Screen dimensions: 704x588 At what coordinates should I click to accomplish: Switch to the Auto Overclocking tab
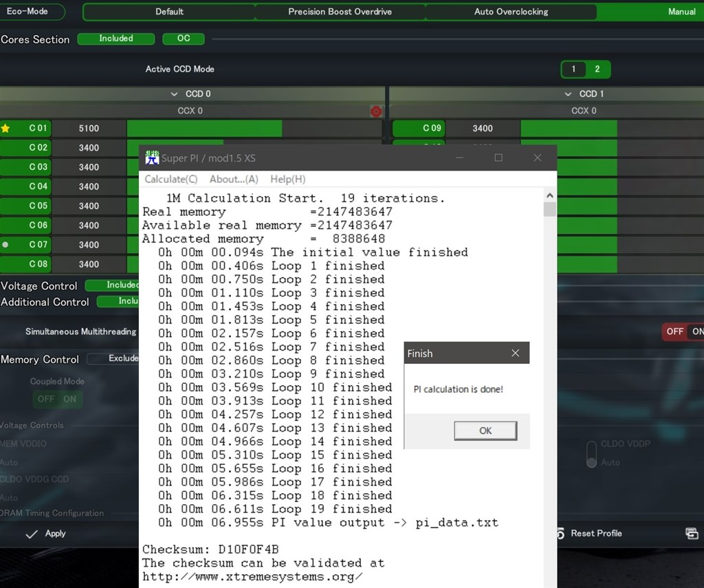[x=511, y=12]
